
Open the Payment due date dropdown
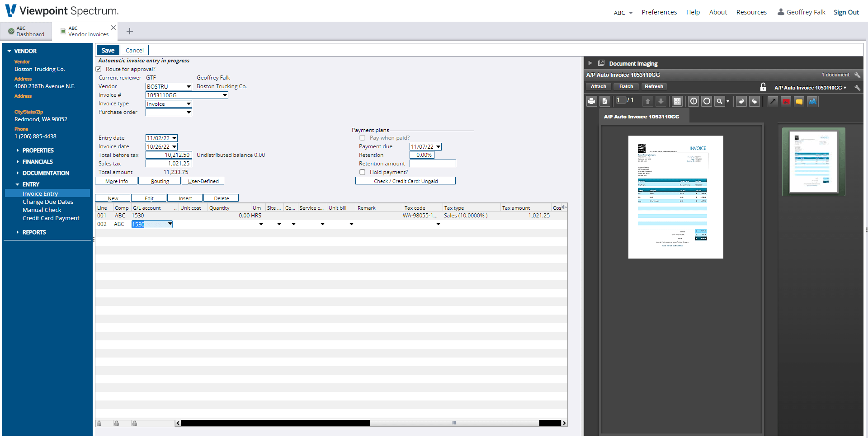pos(438,146)
